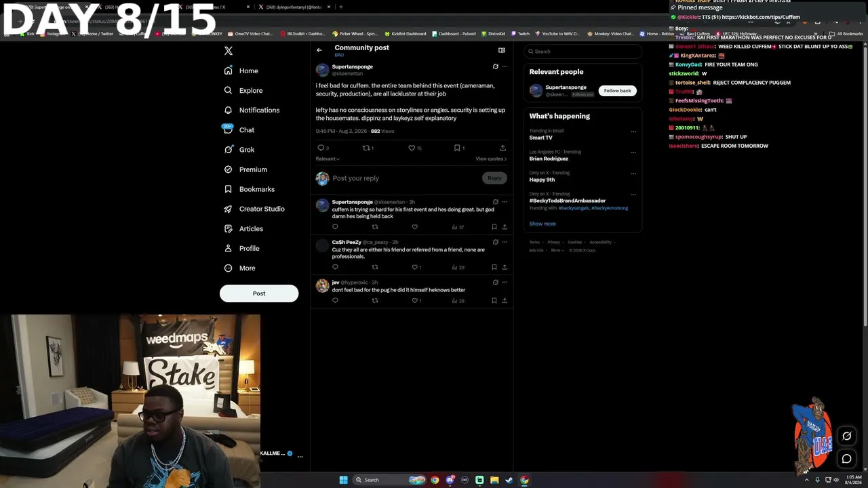868x488 pixels.
Task: Open more options for Smart TV trend
Action: (x=633, y=131)
